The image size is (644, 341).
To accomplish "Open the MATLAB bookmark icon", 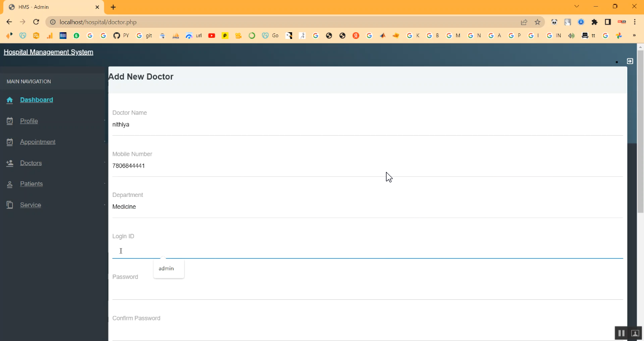I will pos(383,36).
